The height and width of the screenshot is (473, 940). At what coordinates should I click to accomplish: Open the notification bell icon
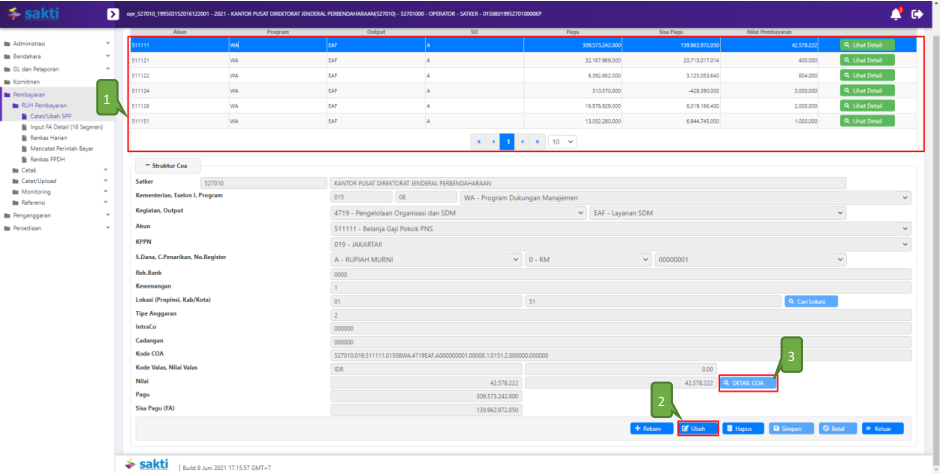tap(895, 15)
